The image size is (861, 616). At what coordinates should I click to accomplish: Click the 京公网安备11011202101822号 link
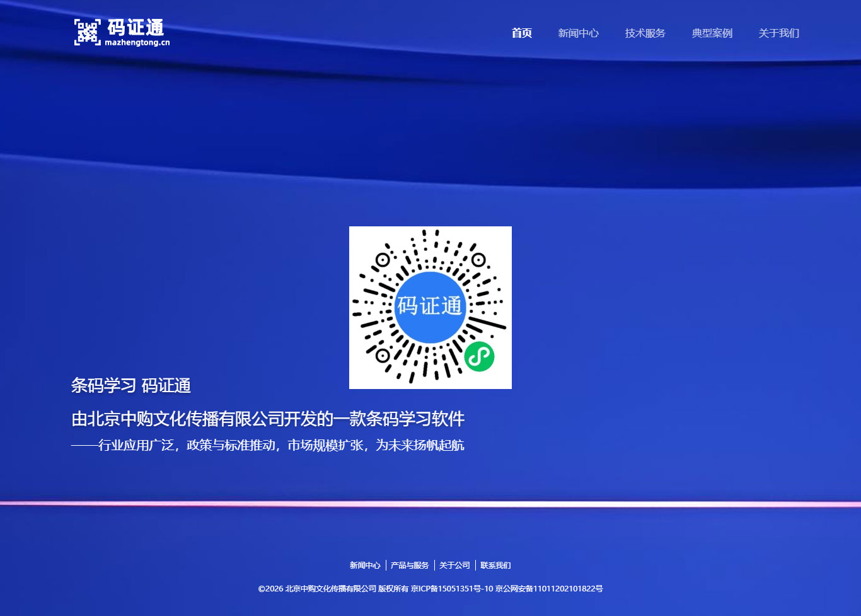549,589
